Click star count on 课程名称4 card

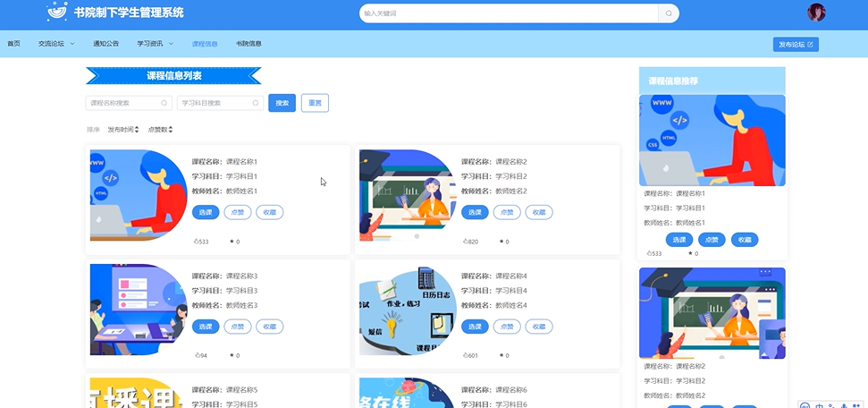pyautogui.click(x=504, y=355)
